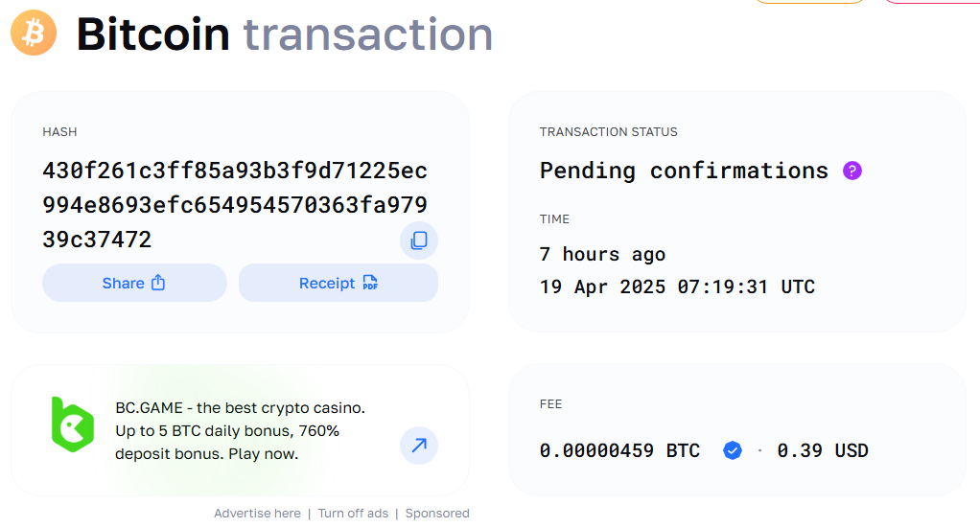Click the Turn off ads link
Image resolution: width=980 pixels, height=527 pixels.
pyautogui.click(x=353, y=514)
